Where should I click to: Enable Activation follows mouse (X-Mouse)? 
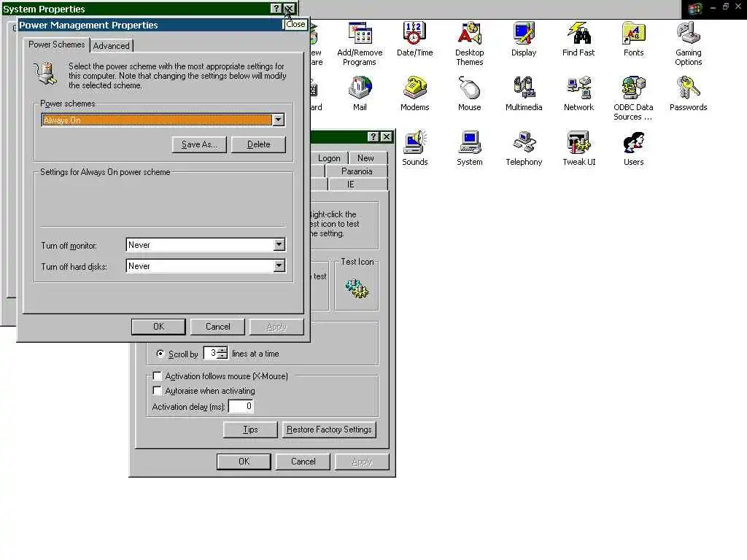pos(157,376)
